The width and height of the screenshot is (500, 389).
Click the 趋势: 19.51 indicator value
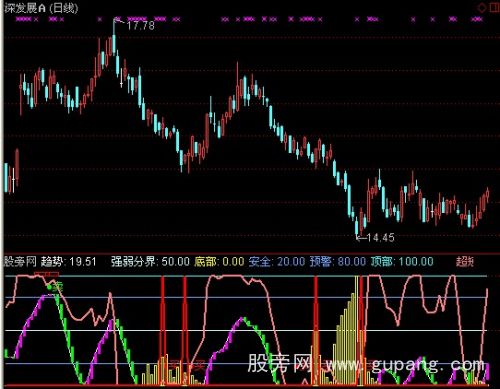(x=69, y=262)
